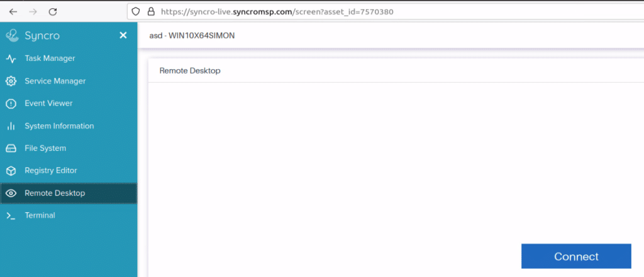Open Registry Editor menu item

click(x=69, y=171)
